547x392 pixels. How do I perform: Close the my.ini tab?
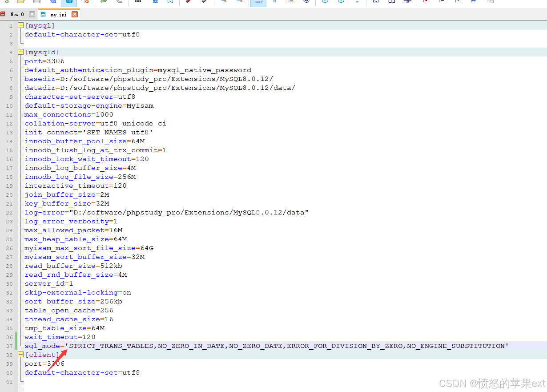75,14
